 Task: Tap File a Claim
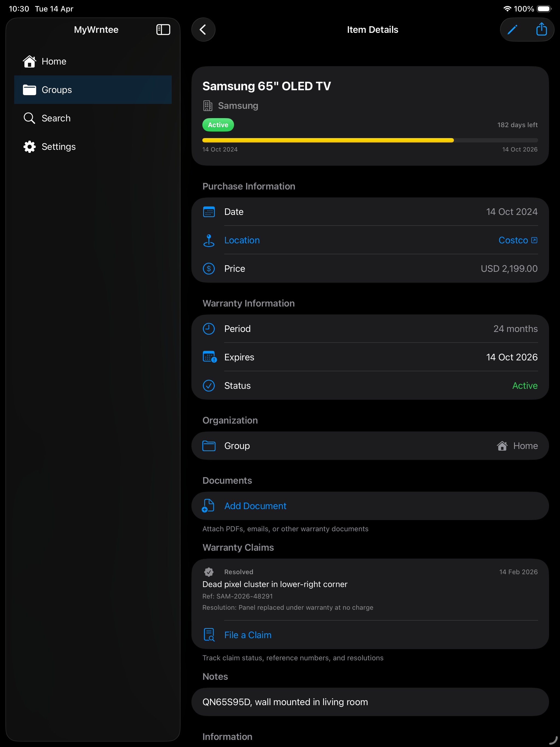click(x=370, y=635)
